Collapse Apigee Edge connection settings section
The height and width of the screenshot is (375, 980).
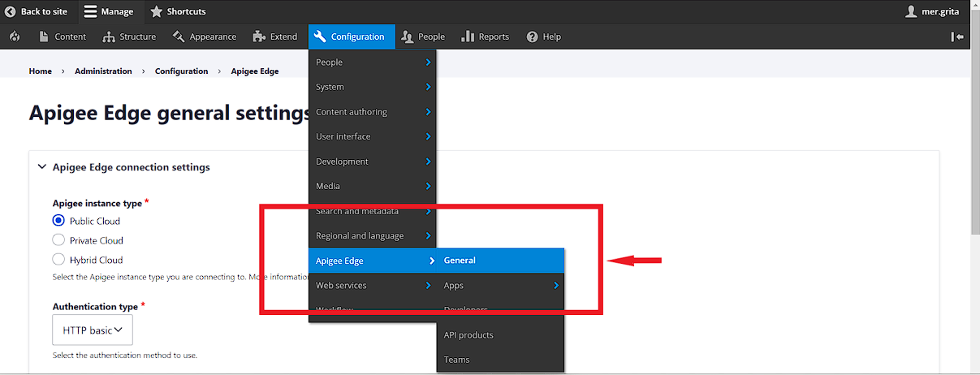tap(42, 167)
